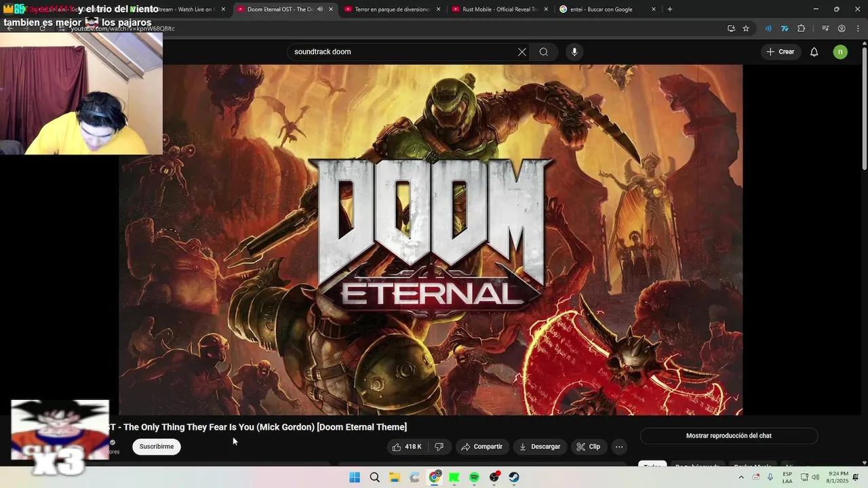Open Windows taskbar Search

point(374,477)
